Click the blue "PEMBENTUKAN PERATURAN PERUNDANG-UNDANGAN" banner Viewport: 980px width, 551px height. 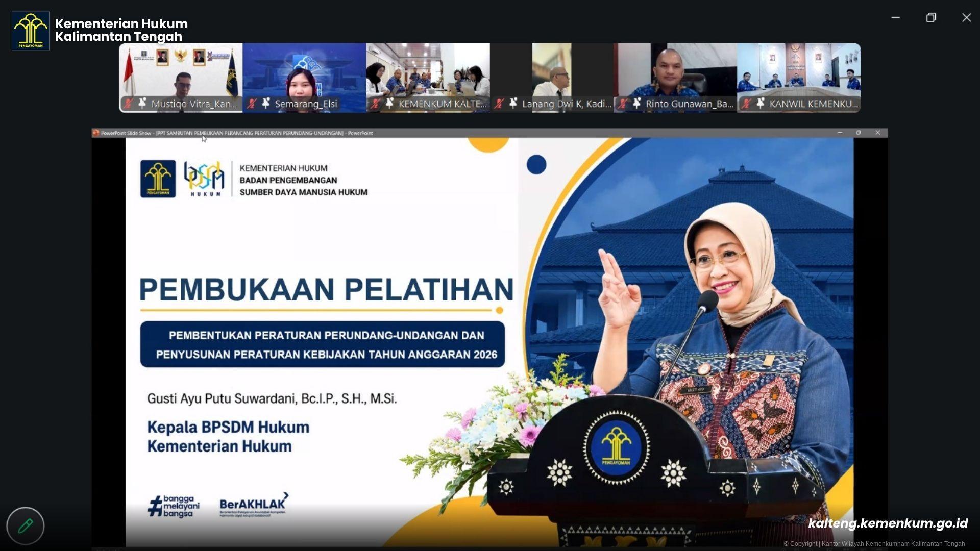click(x=323, y=344)
